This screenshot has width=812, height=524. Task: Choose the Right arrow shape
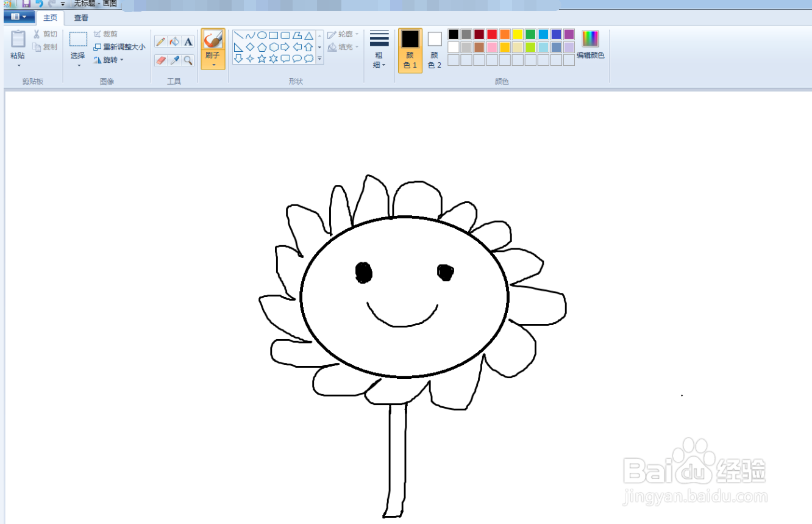285,47
